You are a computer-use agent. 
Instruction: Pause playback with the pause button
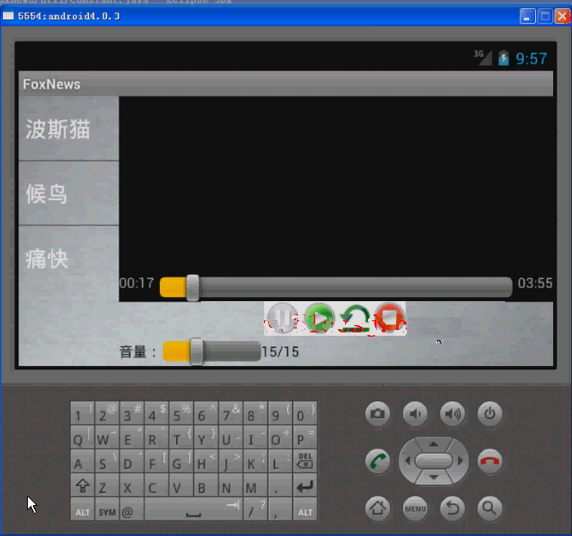(x=282, y=318)
